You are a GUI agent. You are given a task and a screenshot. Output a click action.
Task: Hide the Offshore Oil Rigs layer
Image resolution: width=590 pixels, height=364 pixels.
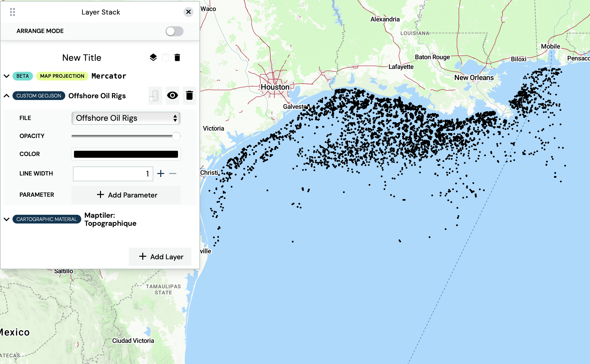[x=172, y=95]
